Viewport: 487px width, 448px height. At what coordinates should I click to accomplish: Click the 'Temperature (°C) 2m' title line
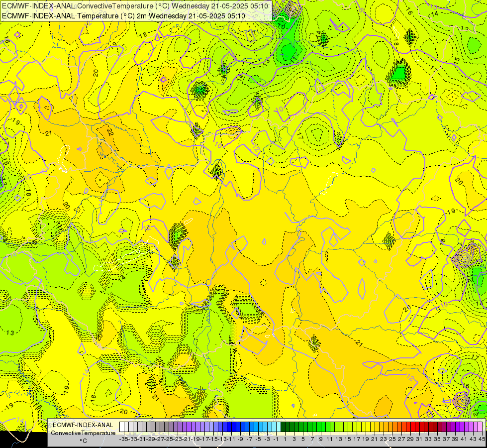(x=123, y=16)
